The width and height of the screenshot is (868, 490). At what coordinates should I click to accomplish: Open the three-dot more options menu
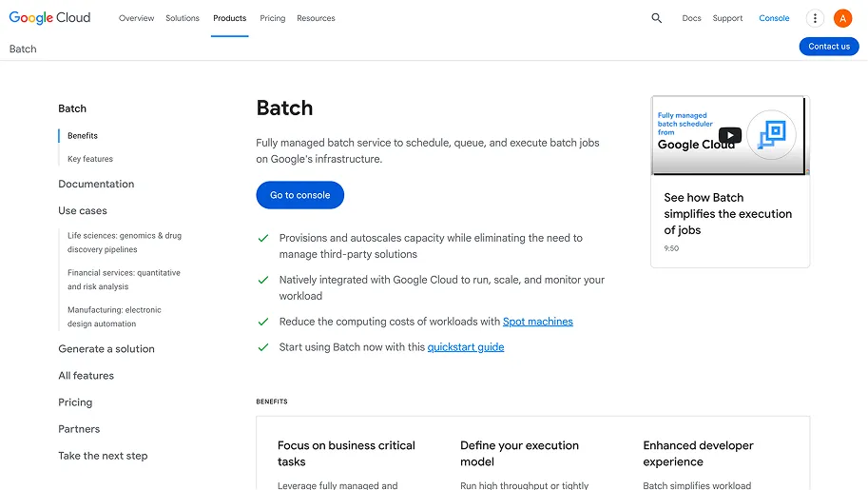(815, 18)
